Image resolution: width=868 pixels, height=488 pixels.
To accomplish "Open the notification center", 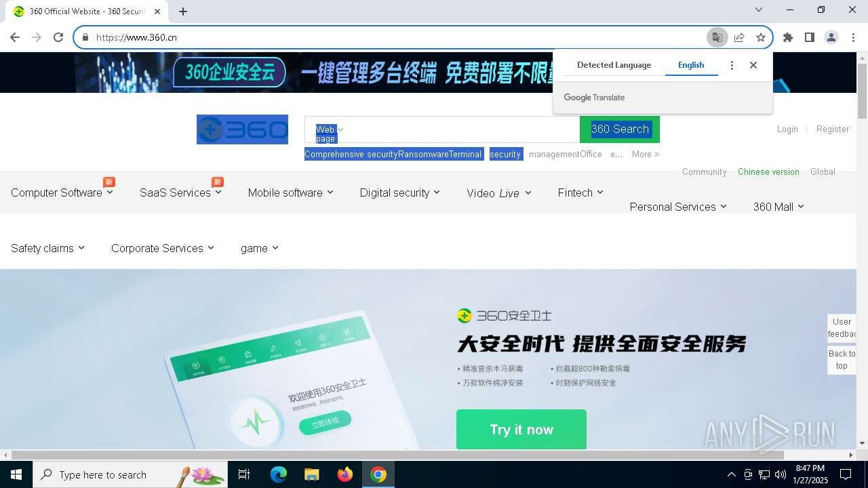I will tap(846, 474).
